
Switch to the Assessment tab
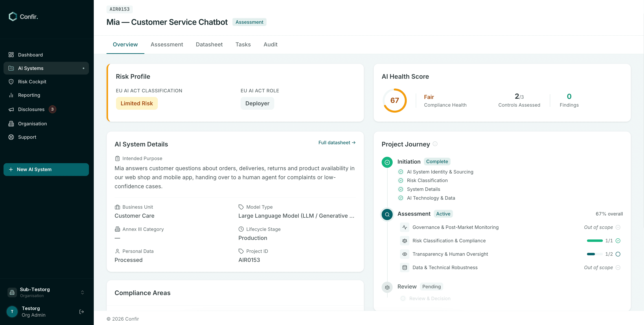tap(167, 44)
